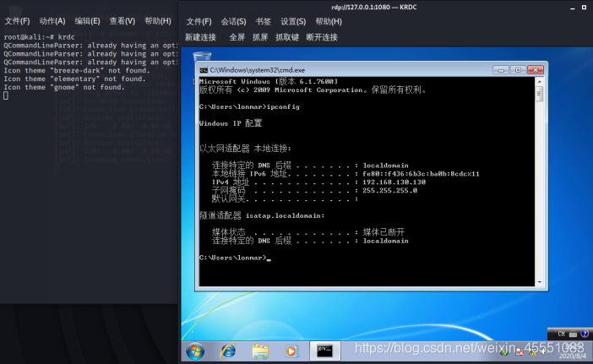Click the Recycle Bin desktop icon
This screenshot has height=364, width=593.
click(202, 57)
